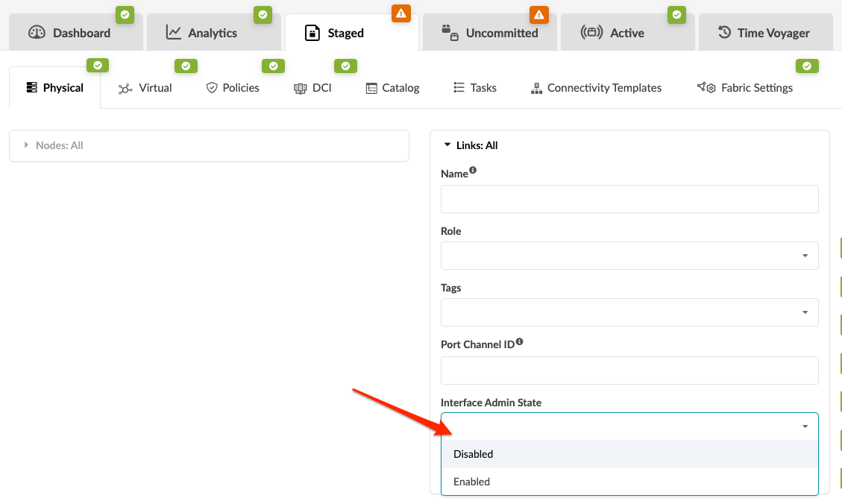Image resolution: width=842 pixels, height=504 pixels.
Task: Click the DCI green check badge
Action: point(345,66)
